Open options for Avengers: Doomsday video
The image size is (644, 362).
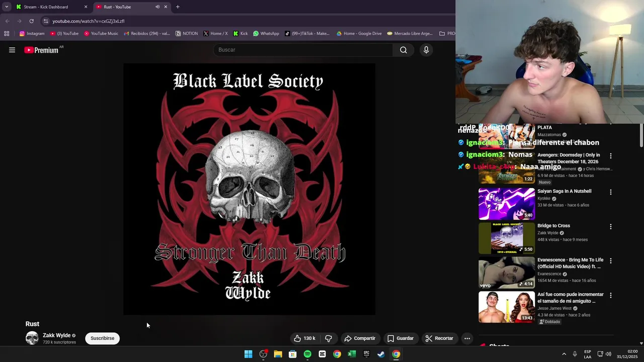click(611, 156)
